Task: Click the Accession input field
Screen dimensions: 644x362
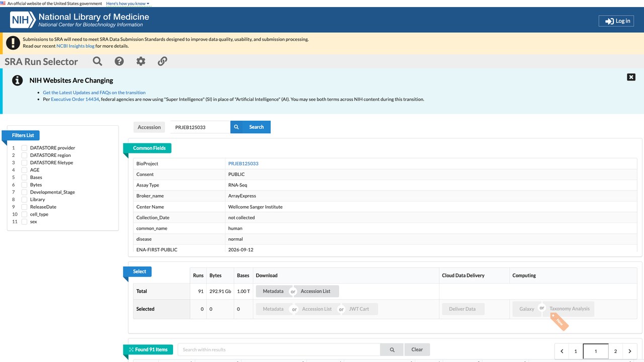Action: point(200,127)
